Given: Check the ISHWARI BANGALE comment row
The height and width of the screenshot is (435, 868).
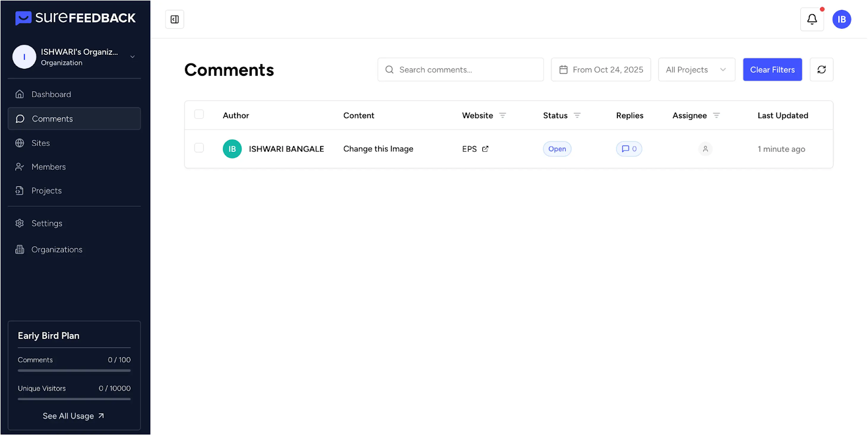Looking at the screenshot, I should point(199,148).
